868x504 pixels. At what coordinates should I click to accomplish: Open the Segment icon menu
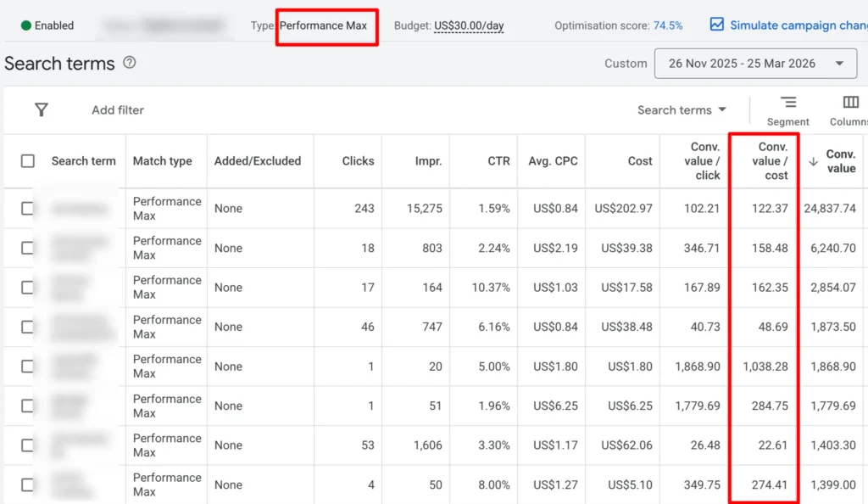(788, 103)
